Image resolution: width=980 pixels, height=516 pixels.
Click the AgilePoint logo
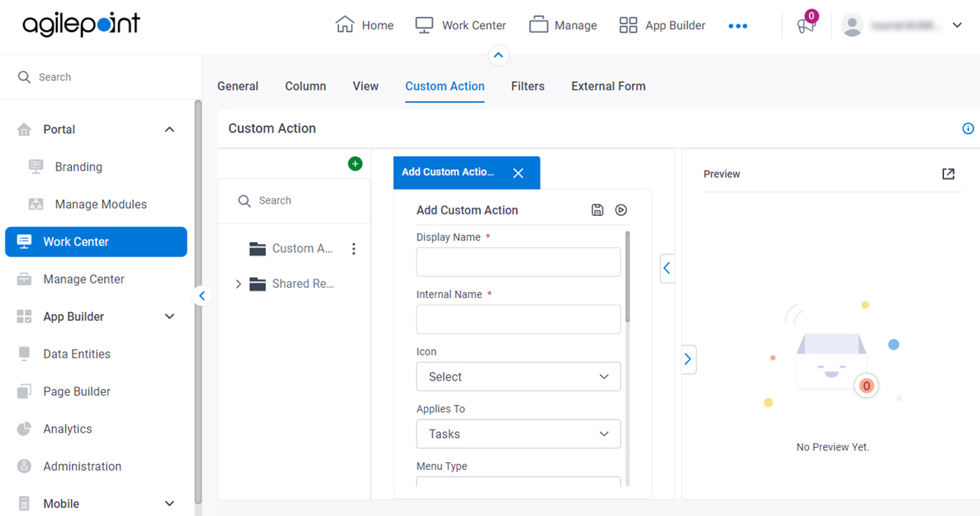pos(81,24)
